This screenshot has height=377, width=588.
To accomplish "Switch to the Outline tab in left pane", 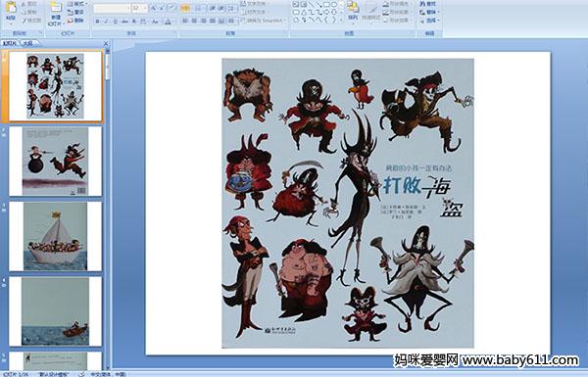I will click(x=27, y=43).
